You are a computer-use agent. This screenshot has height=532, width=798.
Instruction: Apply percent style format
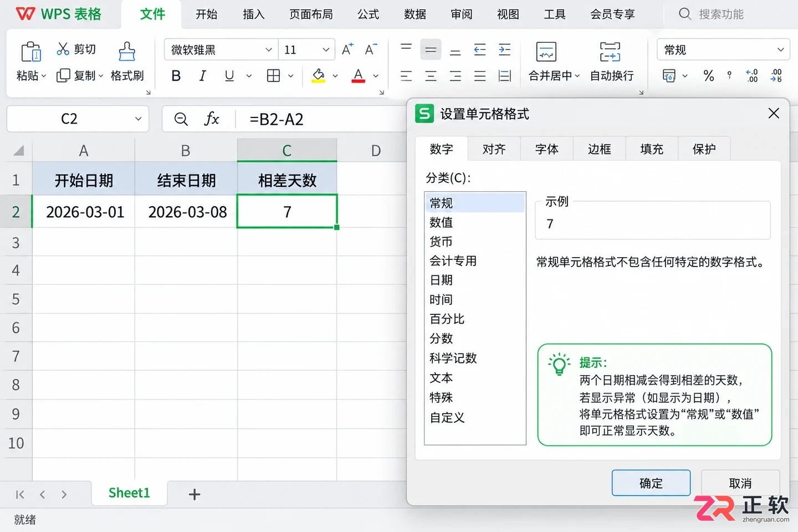coord(709,76)
